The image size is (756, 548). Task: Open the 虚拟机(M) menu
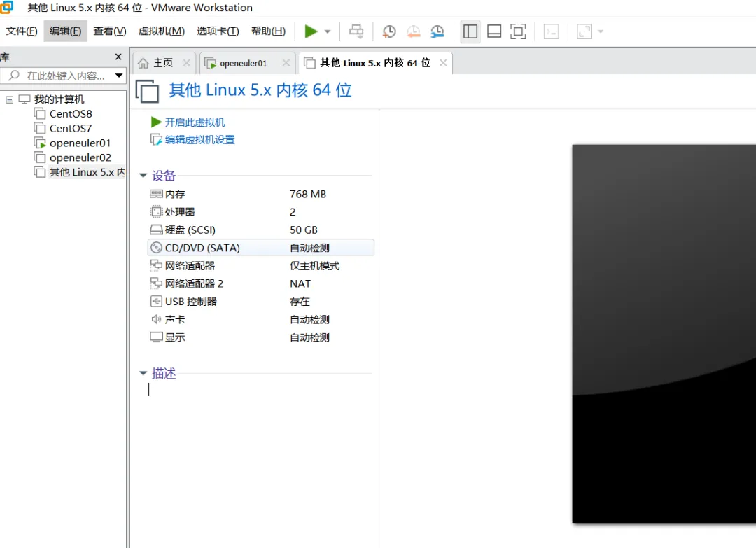162,31
